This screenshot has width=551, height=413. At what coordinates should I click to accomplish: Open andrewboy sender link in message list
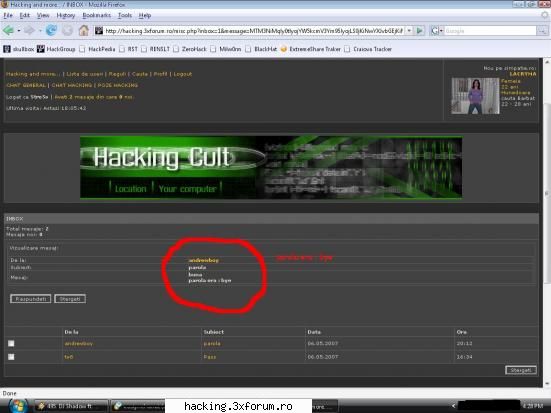click(x=79, y=344)
